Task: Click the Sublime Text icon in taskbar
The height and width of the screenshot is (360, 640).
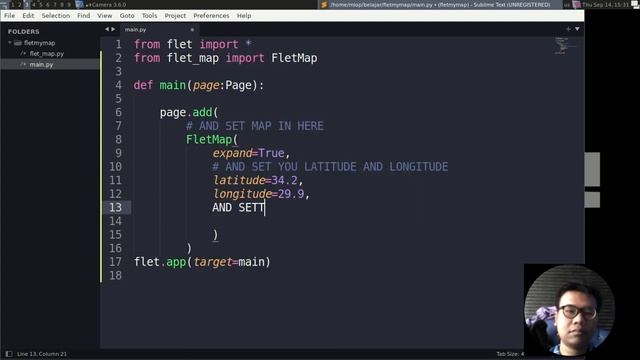Action: point(324,4)
